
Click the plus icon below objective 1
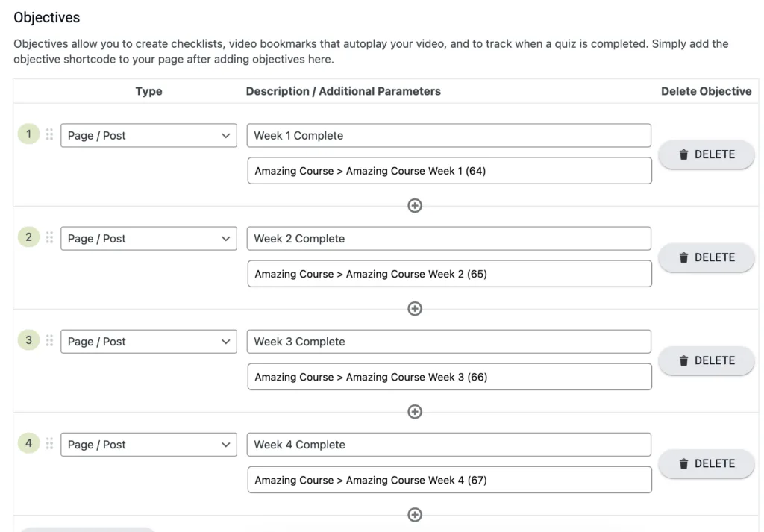415,205
